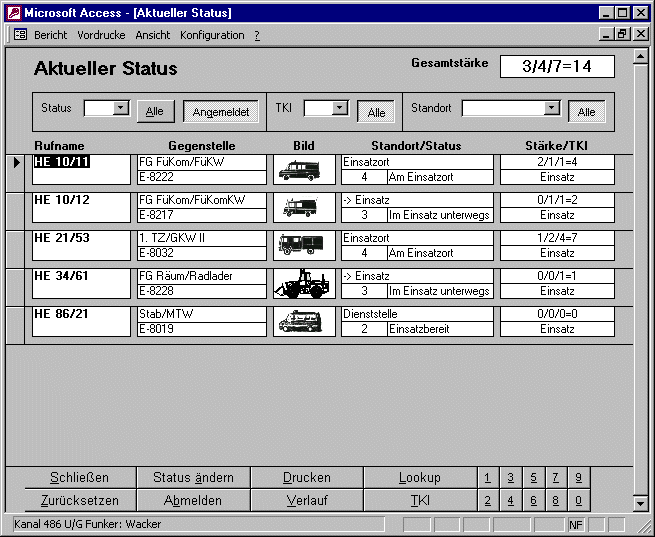Select the Rufname field HE 34/61
Viewport: 655px width, 537px height.
pyautogui.click(x=81, y=284)
